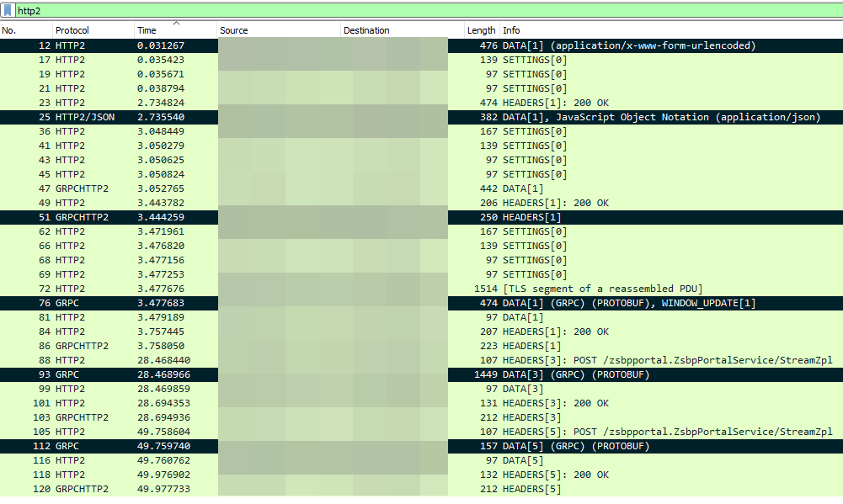The image size is (843, 504).
Task: Select packet 25 HTTP2/JSON row
Action: 421,117
